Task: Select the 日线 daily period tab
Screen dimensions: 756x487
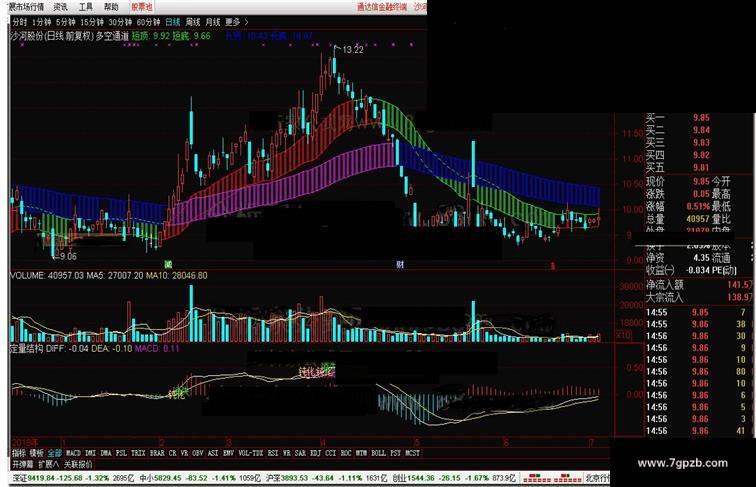Action: [x=173, y=22]
